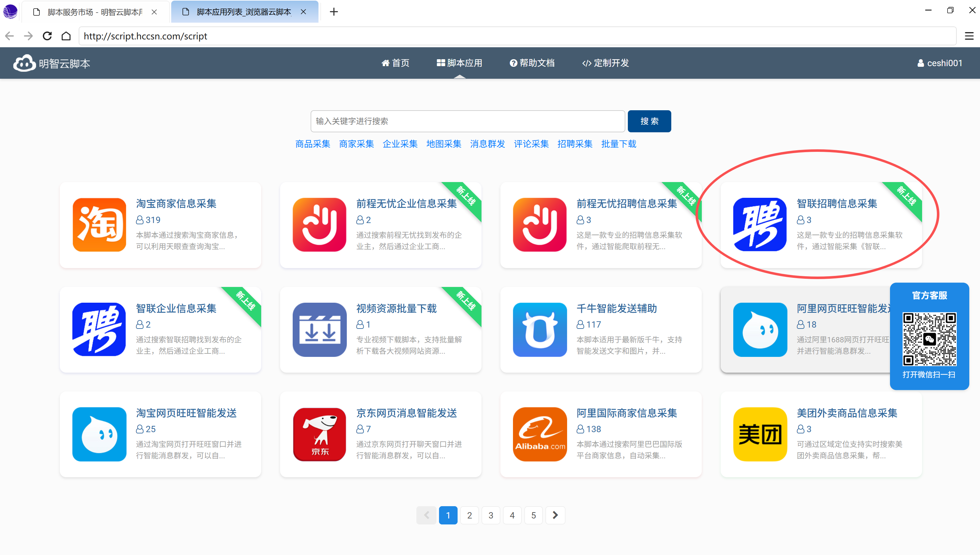The image size is (980, 555).
Task: Open 淘宝网页旺旺智能发送 title link
Action: click(x=186, y=413)
